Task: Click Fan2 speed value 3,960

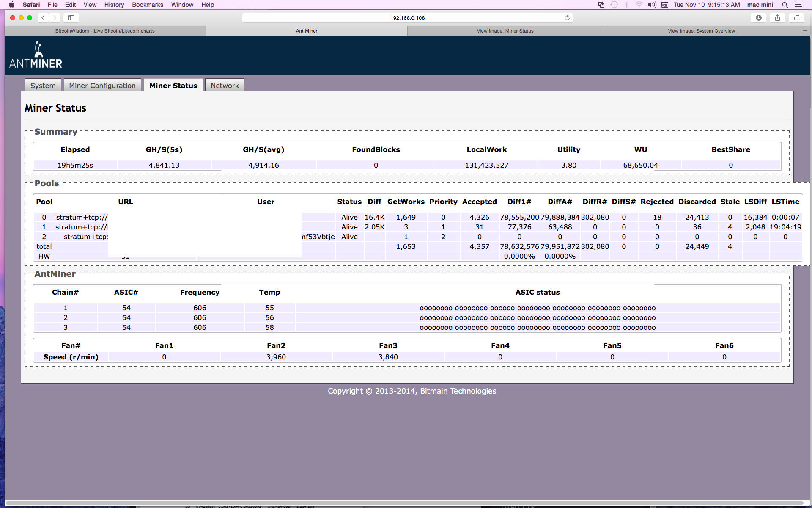Action: [276, 357]
